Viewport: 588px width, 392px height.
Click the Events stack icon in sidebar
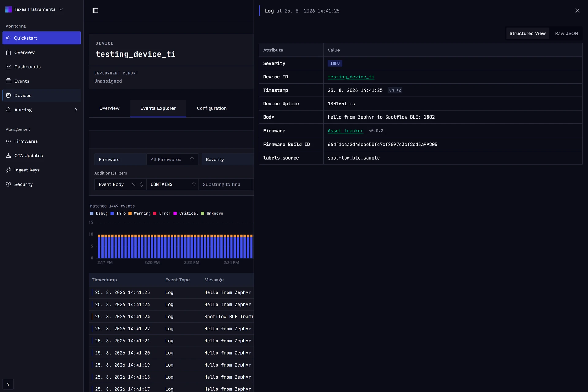9,81
